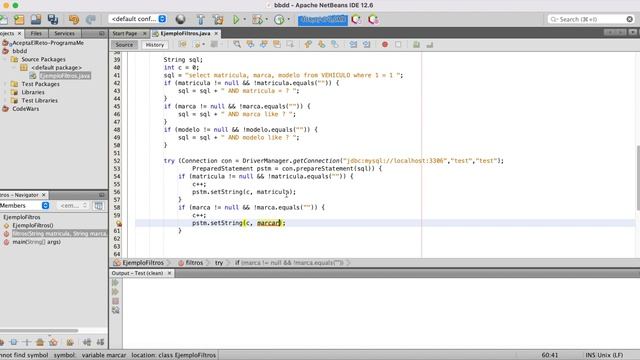640x360 pixels.
Task: Click error hint bulb on line 60
Action: click(118, 223)
